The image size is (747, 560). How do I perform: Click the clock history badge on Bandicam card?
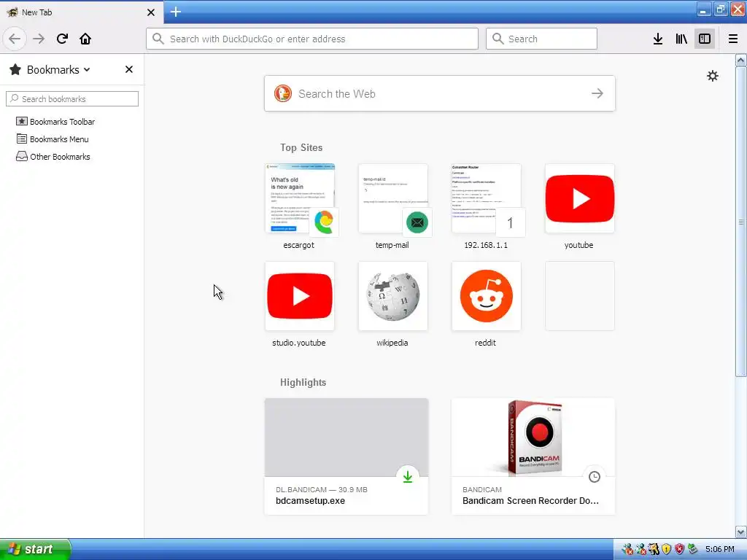(x=594, y=477)
